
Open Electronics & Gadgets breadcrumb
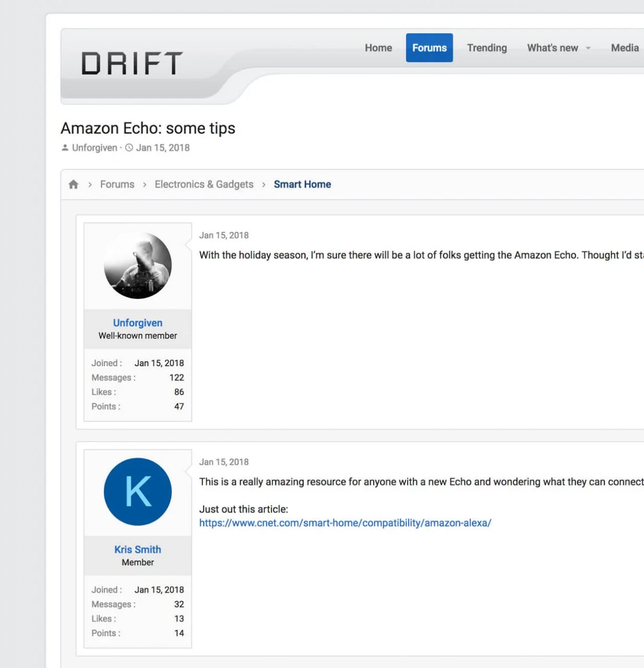click(204, 184)
